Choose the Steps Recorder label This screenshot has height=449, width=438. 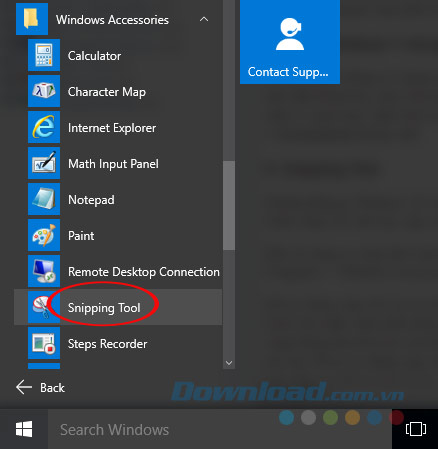tap(107, 344)
